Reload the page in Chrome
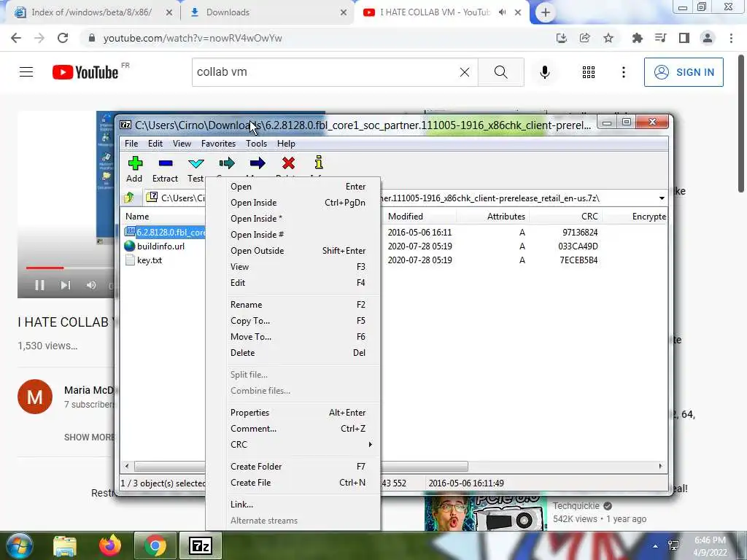The image size is (747, 560). (63, 38)
